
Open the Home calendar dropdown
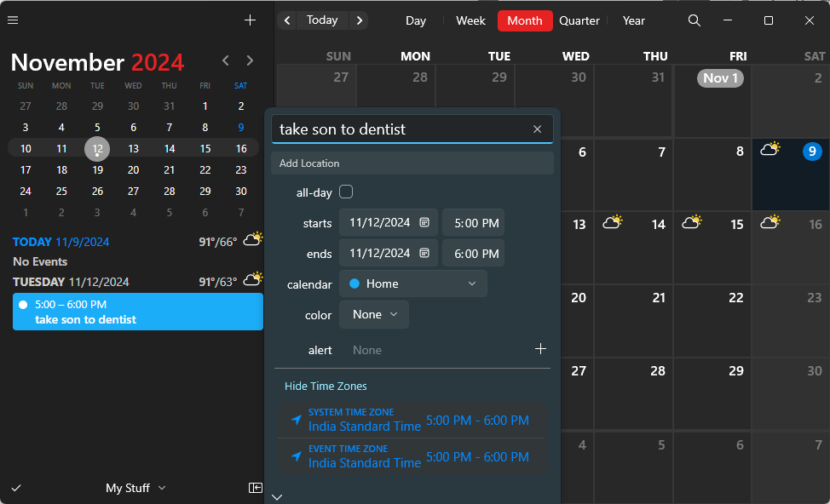412,284
